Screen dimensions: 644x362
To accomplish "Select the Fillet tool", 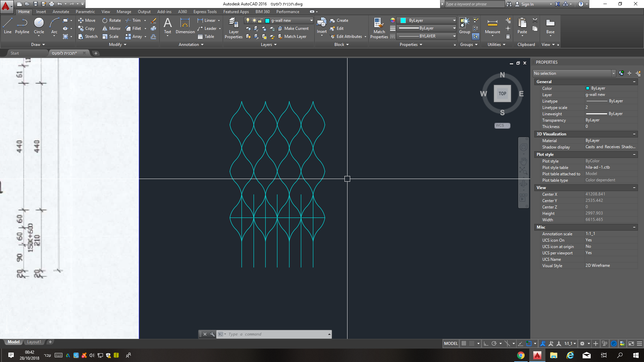I will point(133,28).
